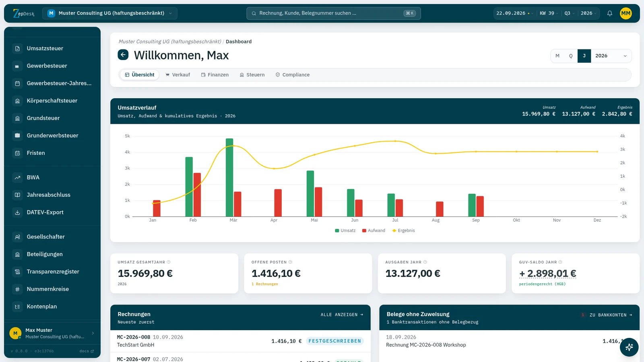This screenshot has height=362, width=644.
Task: Show info for Umsatz Gesamtjahr card
Action: tap(169, 262)
